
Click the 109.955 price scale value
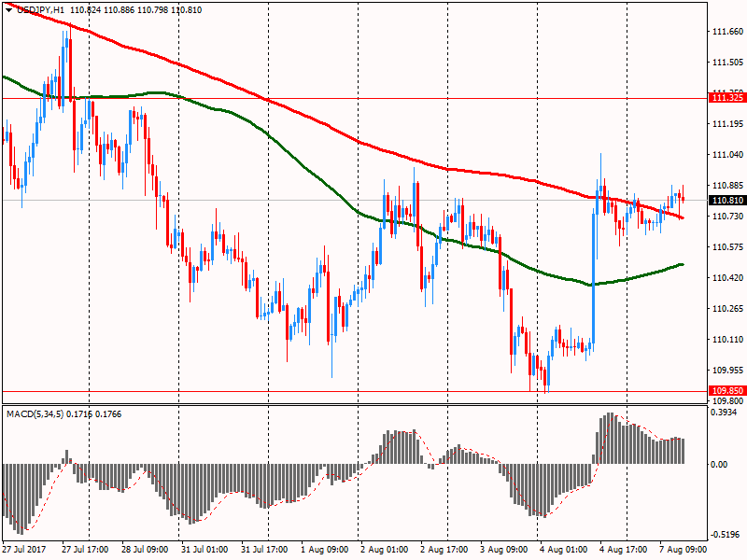(x=727, y=370)
